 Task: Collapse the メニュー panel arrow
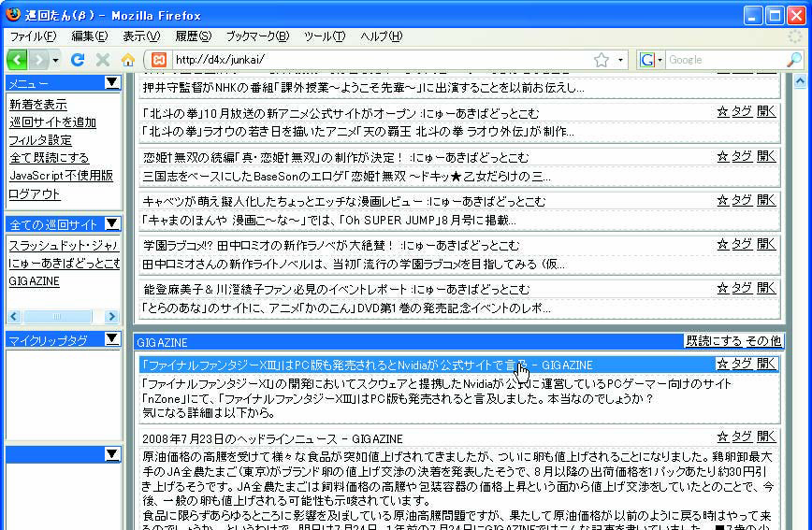[x=112, y=83]
